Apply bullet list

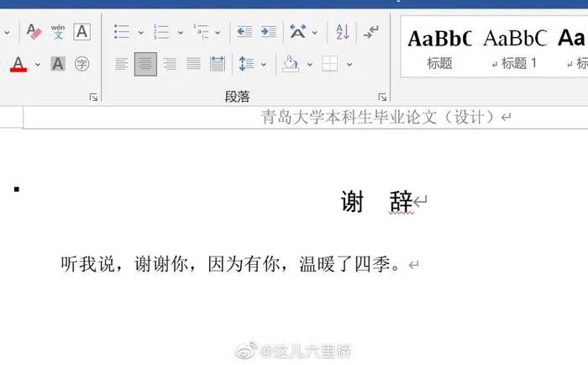click(122, 32)
